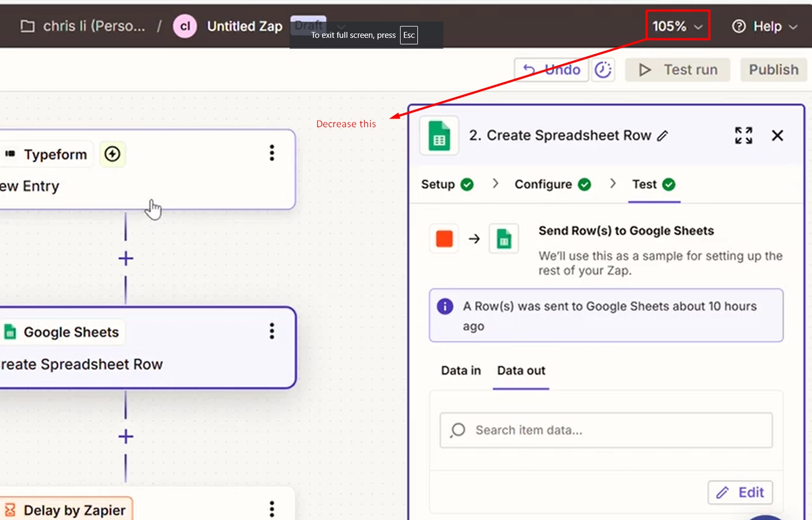Open Google Sheets step three-dot menu
812x520 pixels.
click(x=272, y=331)
